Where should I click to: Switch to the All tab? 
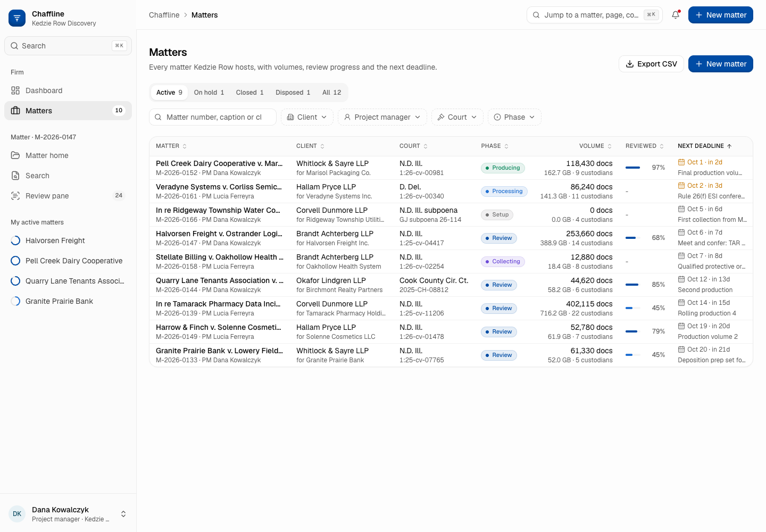[x=332, y=93]
